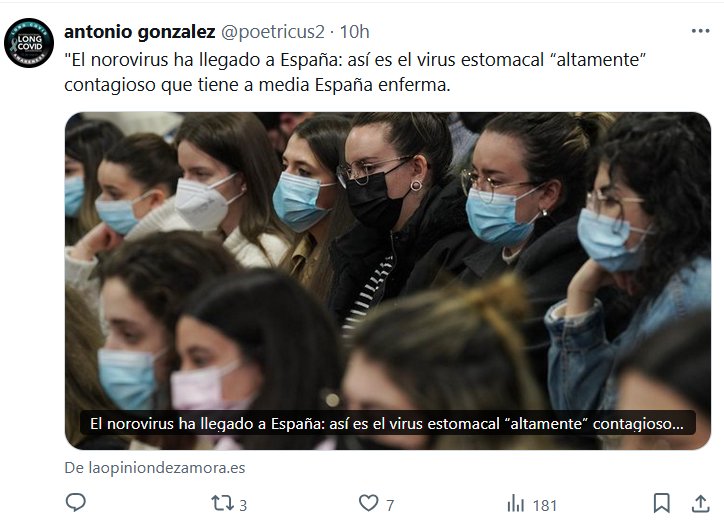Click the image headline caption overlay
This screenshot has height=528, width=724.
click(387, 424)
